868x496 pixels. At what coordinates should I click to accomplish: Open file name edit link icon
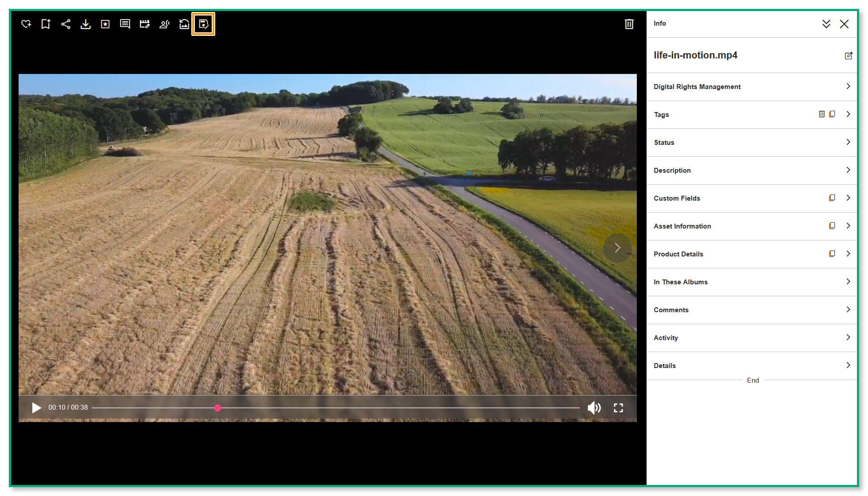coord(848,56)
